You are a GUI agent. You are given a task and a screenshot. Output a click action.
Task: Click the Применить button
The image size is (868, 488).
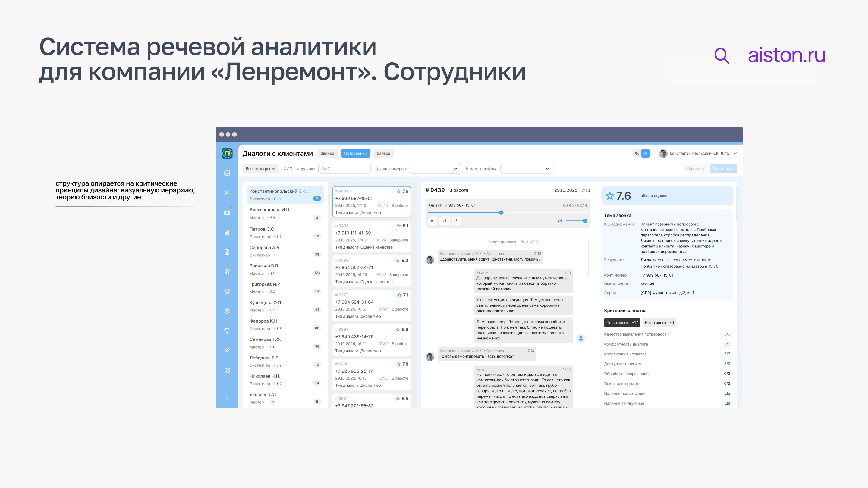[723, 168]
